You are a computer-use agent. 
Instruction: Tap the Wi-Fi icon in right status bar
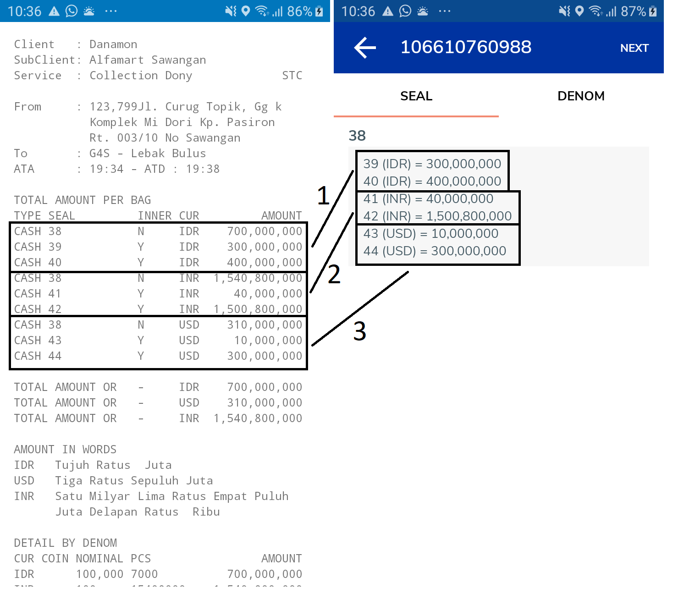tap(596, 11)
